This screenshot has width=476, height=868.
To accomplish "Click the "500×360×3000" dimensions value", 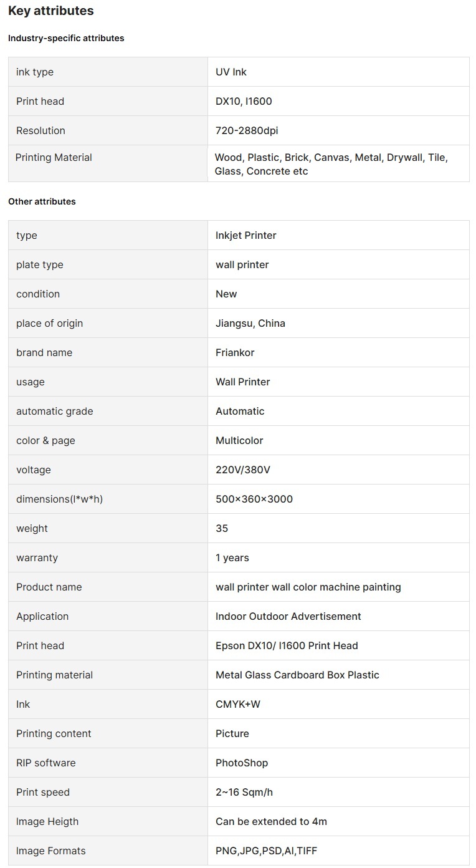I will point(254,499).
